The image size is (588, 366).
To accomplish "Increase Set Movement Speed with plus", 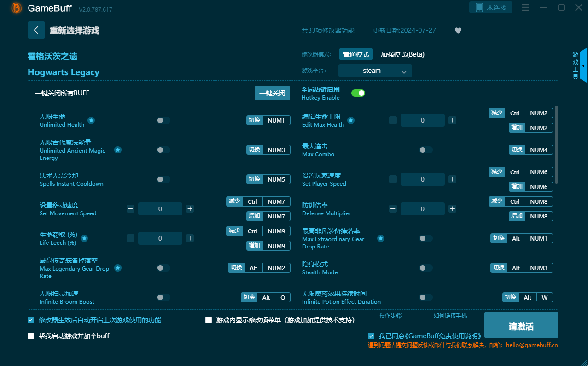I will [x=190, y=209].
